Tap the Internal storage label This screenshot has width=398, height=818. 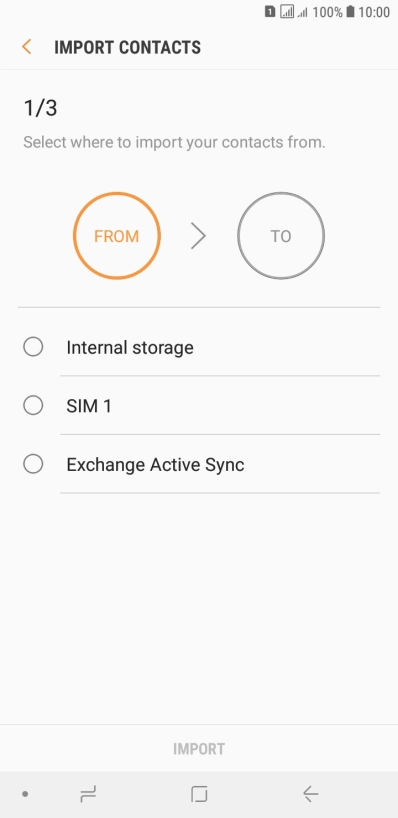pyautogui.click(x=130, y=347)
